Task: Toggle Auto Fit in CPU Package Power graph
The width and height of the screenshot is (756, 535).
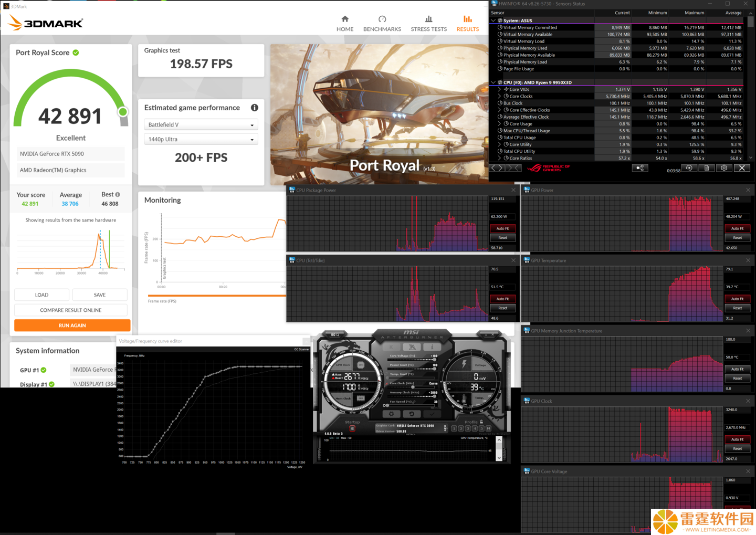Action: [503, 228]
